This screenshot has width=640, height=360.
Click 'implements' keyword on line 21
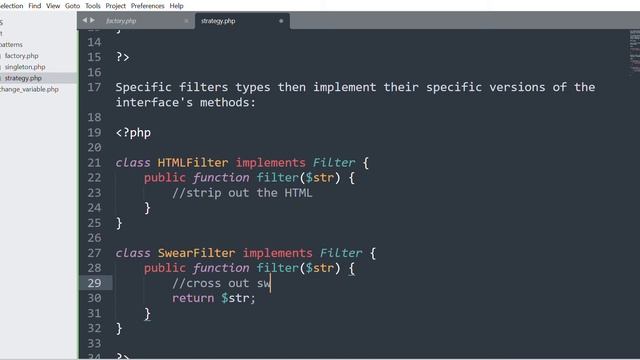pyautogui.click(x=270, y=162)
